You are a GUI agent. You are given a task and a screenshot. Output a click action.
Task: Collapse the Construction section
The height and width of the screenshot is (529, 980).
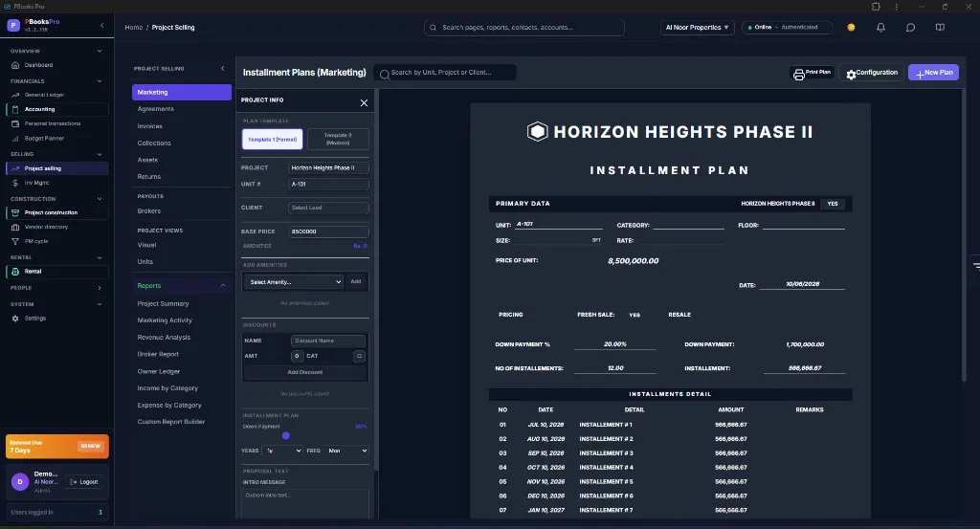click(100, 199)
